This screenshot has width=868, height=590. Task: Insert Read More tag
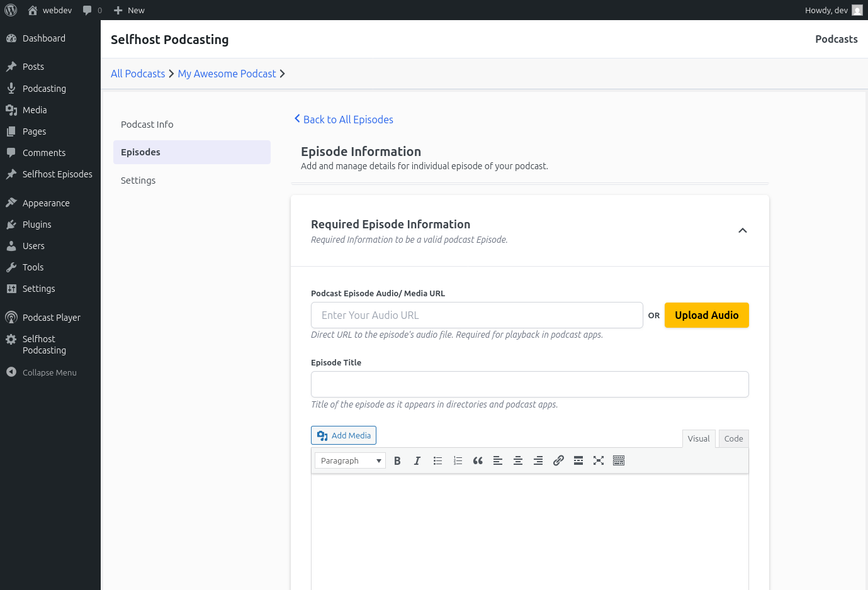coord(578,460)
